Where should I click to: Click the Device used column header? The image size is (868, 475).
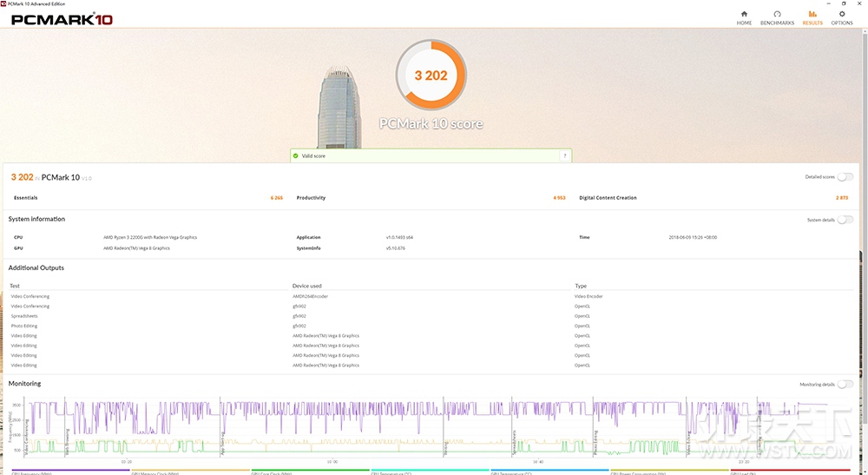(x=306, y=287)
